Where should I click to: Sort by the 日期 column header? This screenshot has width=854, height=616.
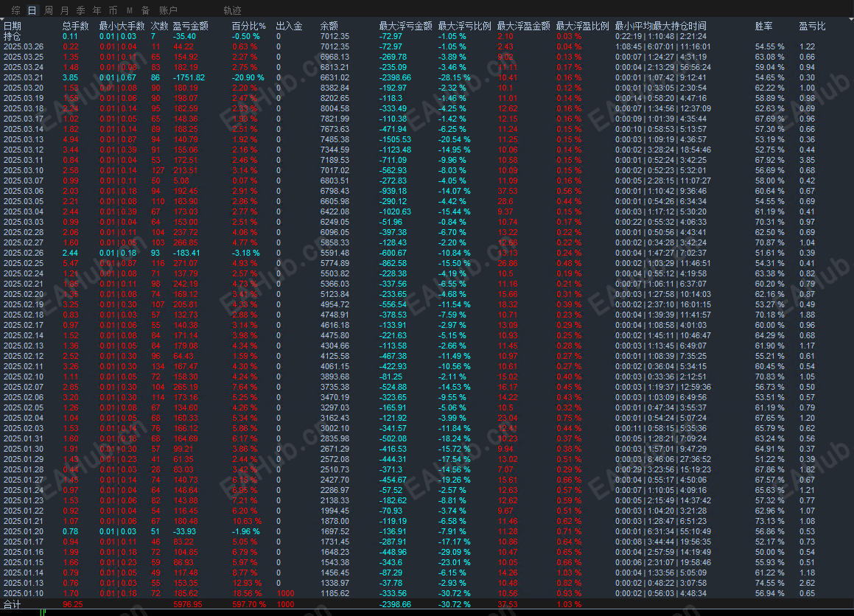(13, 26)
